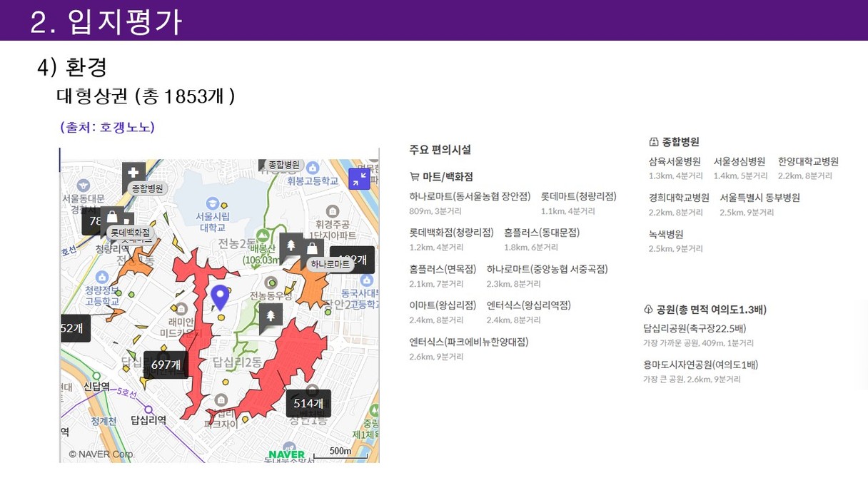Click 엔터식스(왕십리역점) entry
Viewport: 868px width, 488px height.
click(x=529, y=305)
